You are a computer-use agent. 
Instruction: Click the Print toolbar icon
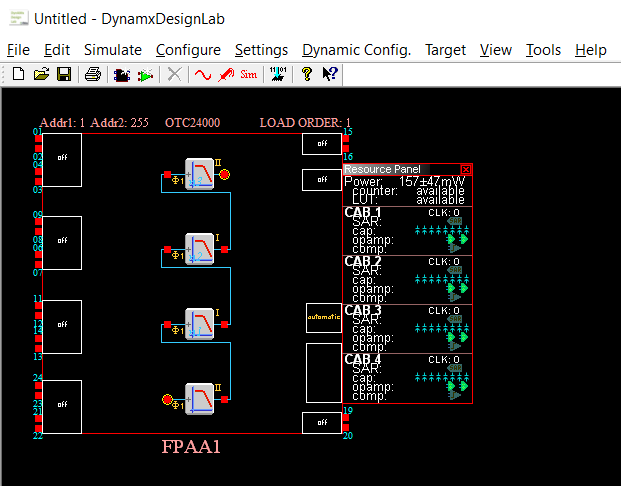(92, 74)
